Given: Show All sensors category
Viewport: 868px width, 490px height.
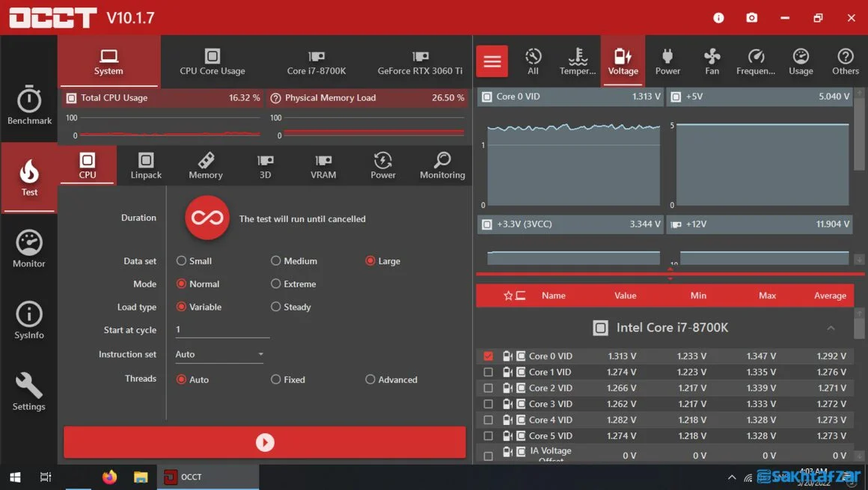Looking at the screenshot, I should click(x=533, y=61).
